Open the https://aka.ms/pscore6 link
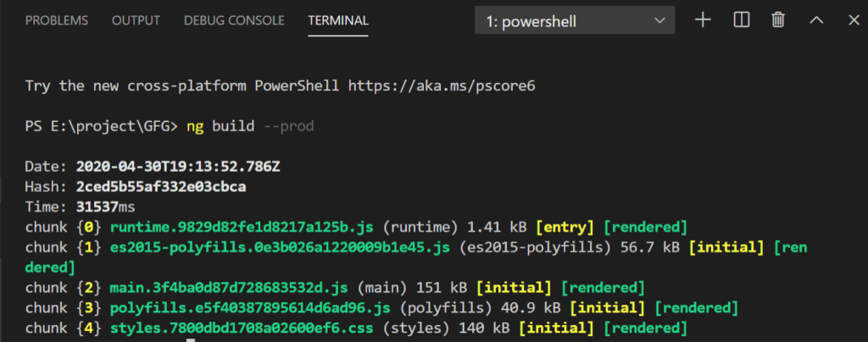 [442, 85]
